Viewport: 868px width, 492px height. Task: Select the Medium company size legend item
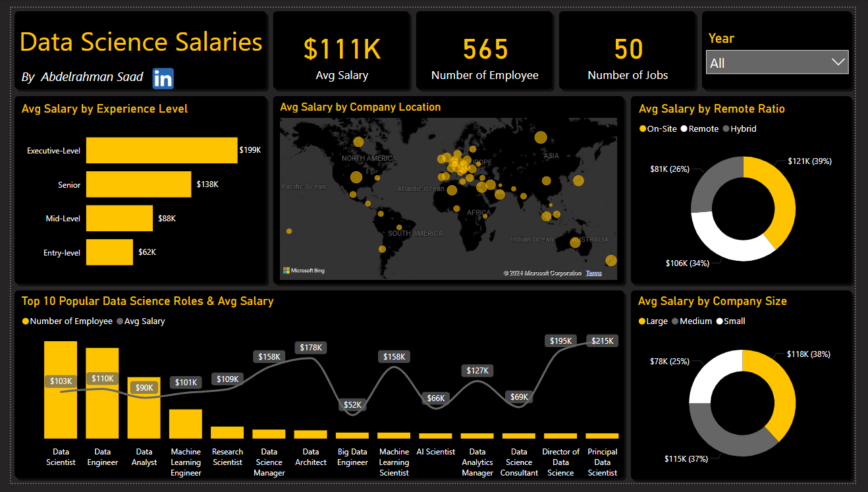pos(692,321)
